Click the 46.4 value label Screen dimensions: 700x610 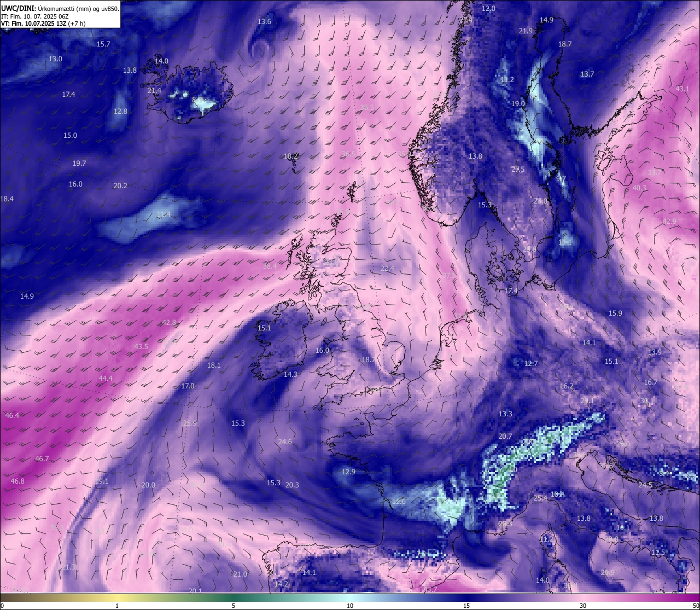(12, 415)
